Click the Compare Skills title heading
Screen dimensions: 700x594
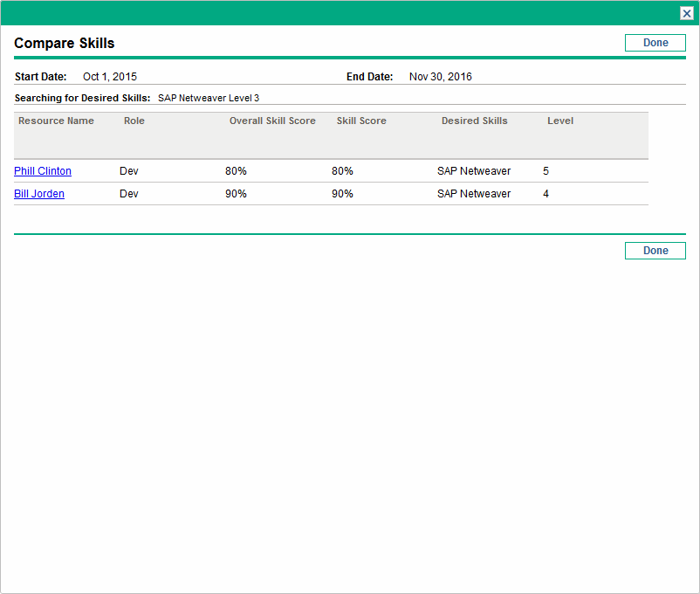pyautogui.click(x=65, y=43)
